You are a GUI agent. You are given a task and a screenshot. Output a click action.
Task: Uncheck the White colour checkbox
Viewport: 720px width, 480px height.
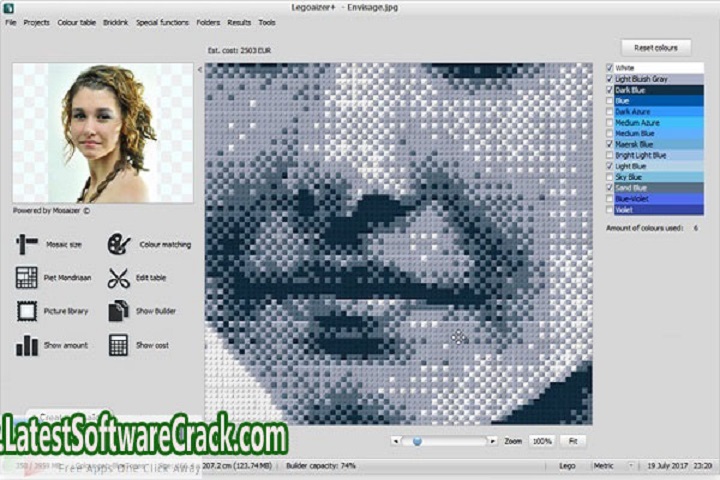point(610,68)
